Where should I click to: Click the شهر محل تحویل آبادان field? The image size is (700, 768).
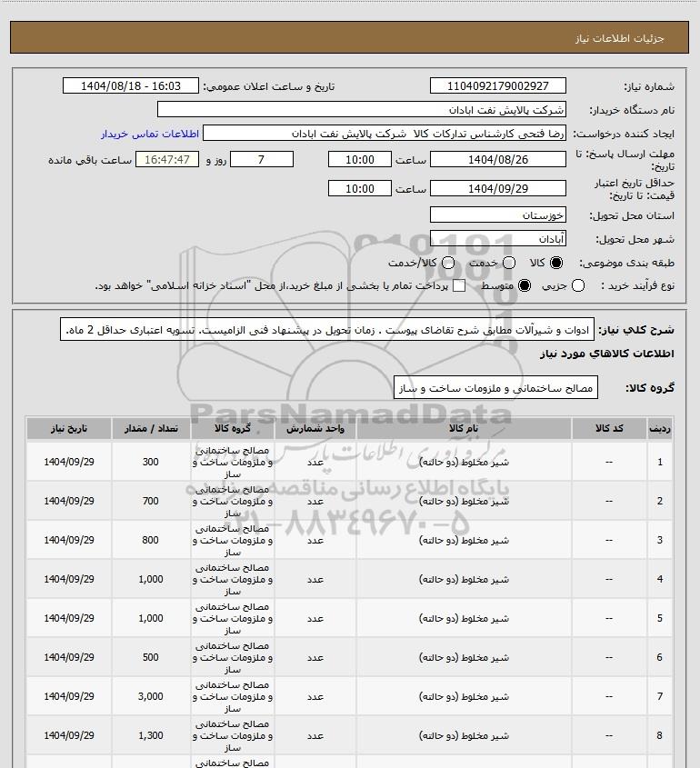(497, 238)
